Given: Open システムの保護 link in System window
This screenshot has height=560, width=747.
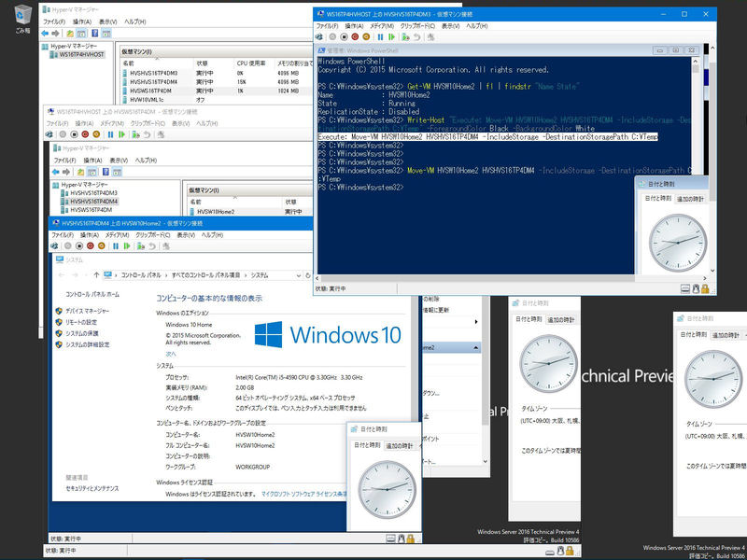Looking at the screenshot, I should [82, 333].
